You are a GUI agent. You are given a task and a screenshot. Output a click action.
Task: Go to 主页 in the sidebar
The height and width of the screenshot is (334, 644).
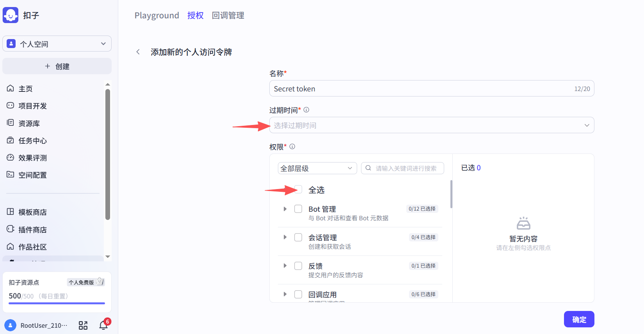[x=25, y=89]
